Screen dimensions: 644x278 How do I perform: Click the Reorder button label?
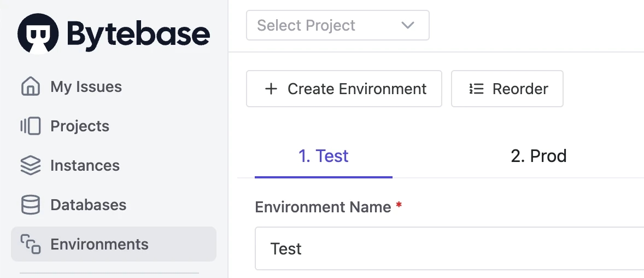click(520, 89)
